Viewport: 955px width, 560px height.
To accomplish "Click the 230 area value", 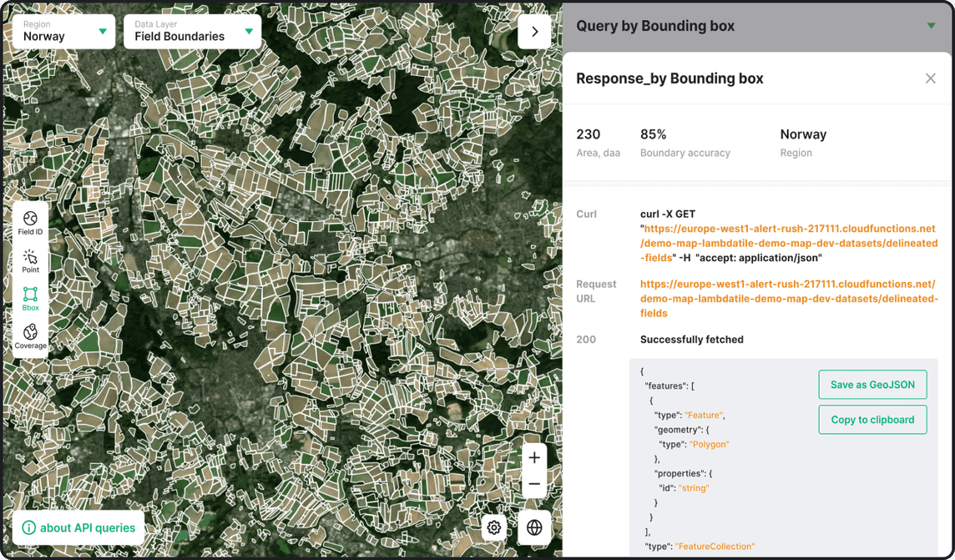I will point(589,134).
